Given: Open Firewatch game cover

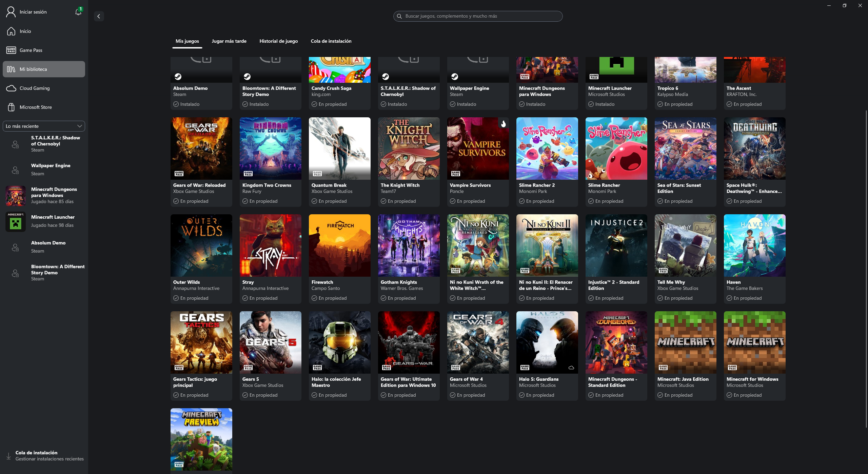Looking at the screenshot, I should click(340, 245).
